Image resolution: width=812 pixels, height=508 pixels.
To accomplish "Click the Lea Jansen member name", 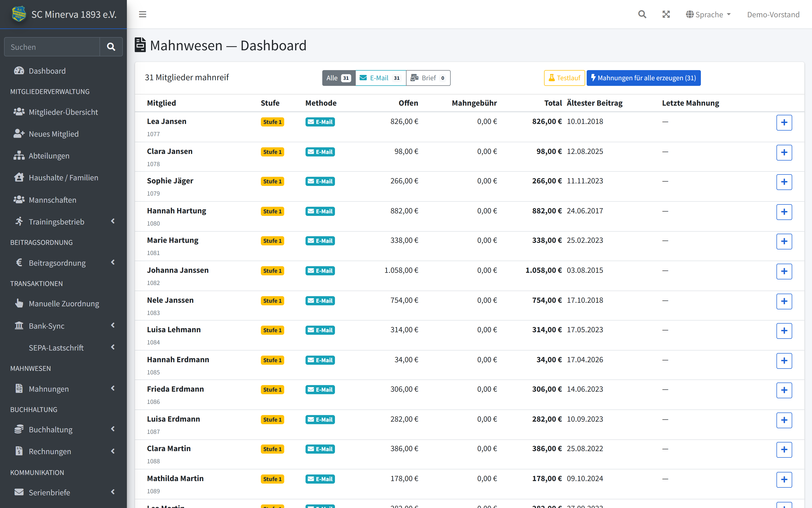I will click(x=166, y=121).
